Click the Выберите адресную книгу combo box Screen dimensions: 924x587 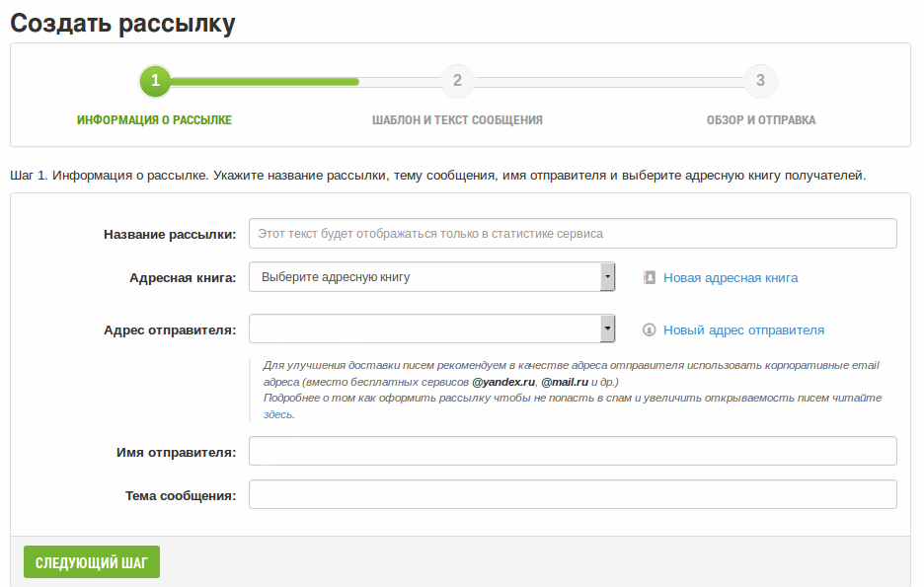(x=432, y=276)
